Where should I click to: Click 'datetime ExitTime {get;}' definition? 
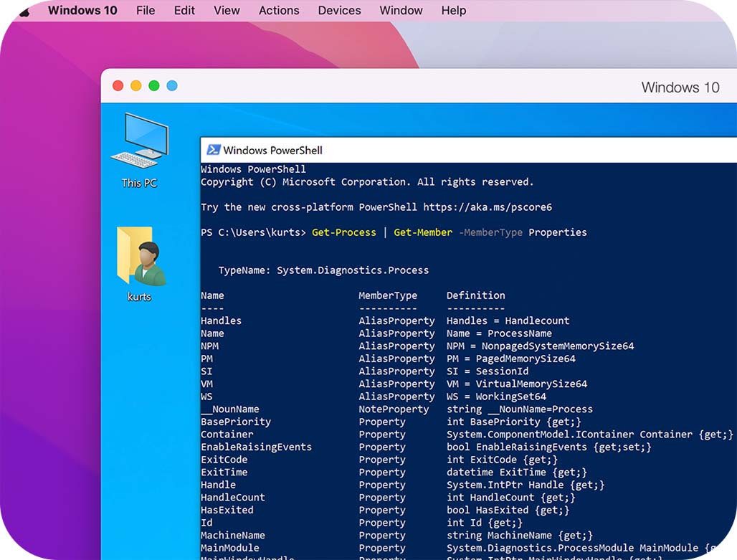click(x=517, y=473)
